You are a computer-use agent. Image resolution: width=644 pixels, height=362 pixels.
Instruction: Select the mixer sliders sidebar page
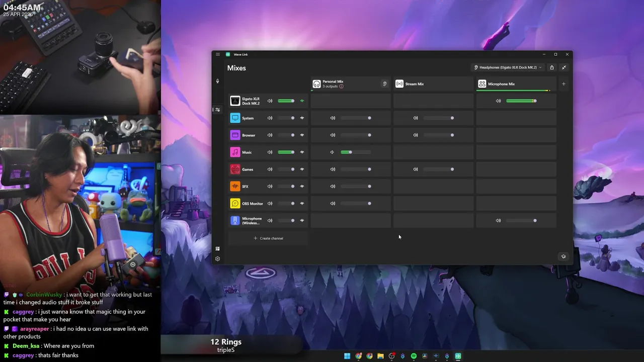pyautogui.click(x=217, y=110)
